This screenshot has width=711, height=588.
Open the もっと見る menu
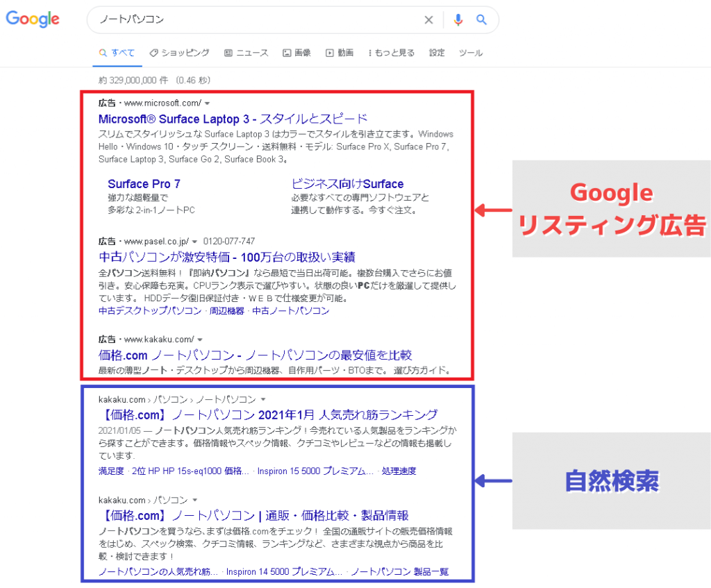(392, 53)
